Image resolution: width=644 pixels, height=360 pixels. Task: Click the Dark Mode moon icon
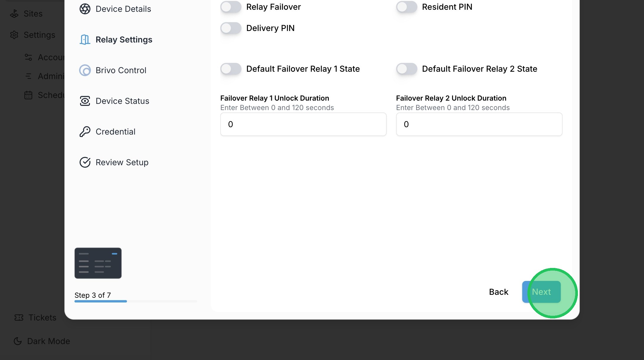(x=18, y=341)
